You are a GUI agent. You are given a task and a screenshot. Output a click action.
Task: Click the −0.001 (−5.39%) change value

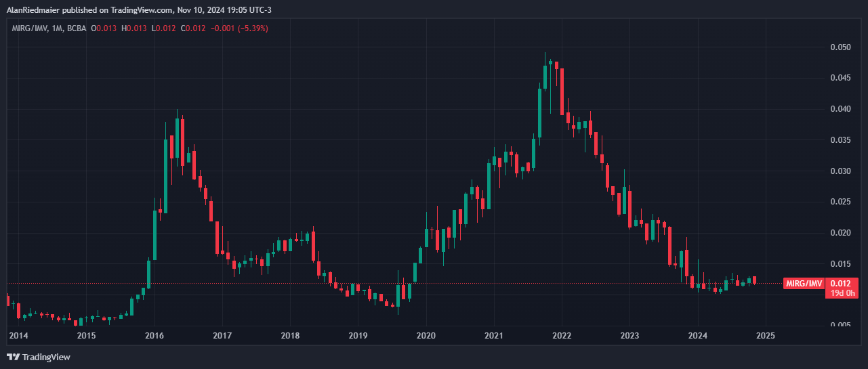(x=240, y=28)
